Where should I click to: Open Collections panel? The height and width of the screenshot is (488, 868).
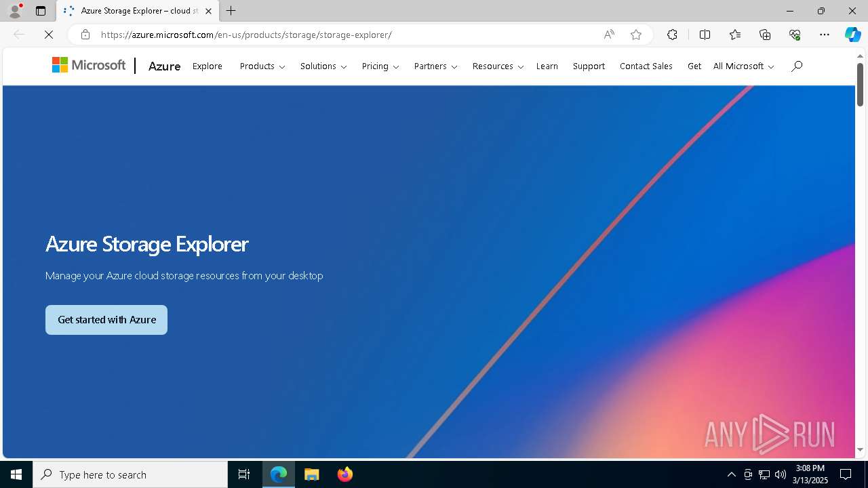[765, 35]
